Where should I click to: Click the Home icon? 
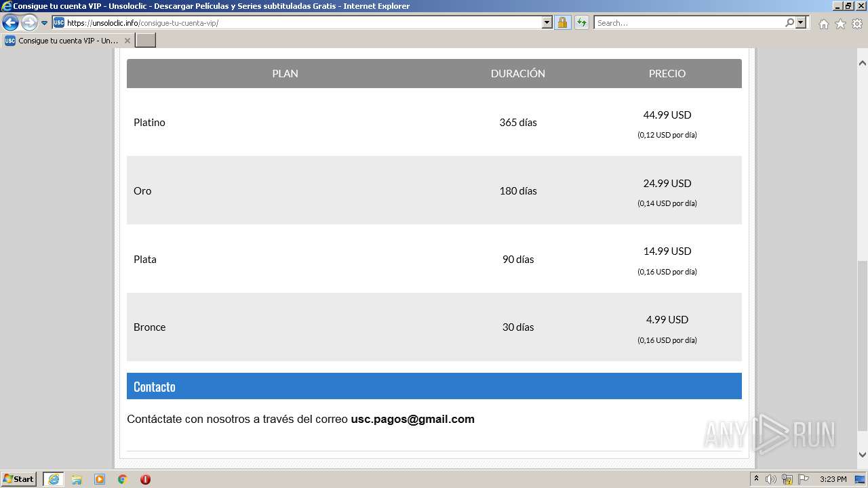[823, 24]
